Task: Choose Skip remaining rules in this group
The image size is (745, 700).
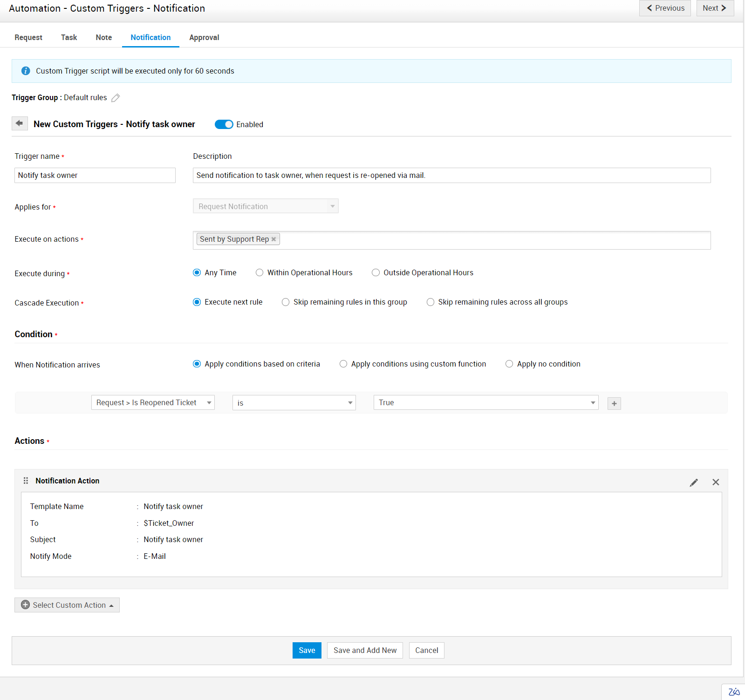Action: point(286,302)
